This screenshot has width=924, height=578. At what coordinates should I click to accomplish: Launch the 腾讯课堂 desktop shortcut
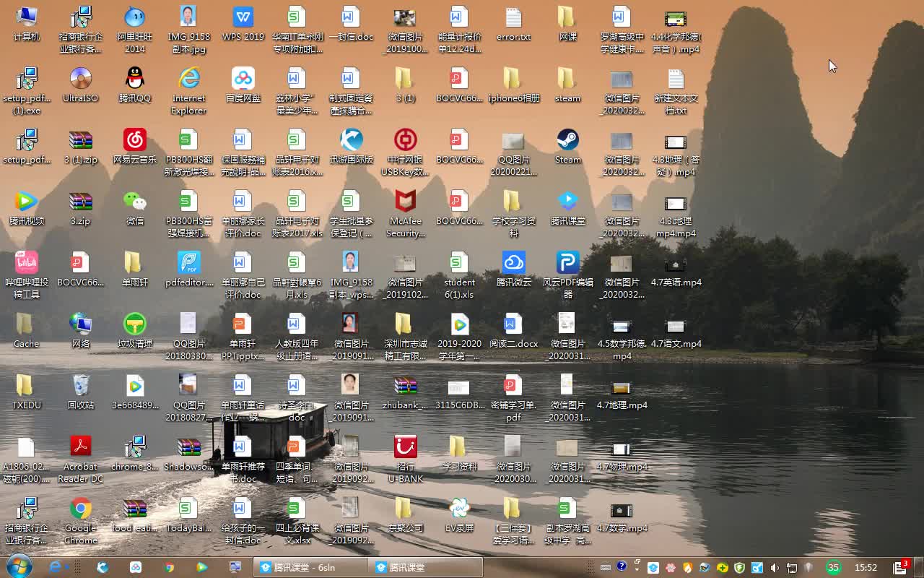(568, 209)
